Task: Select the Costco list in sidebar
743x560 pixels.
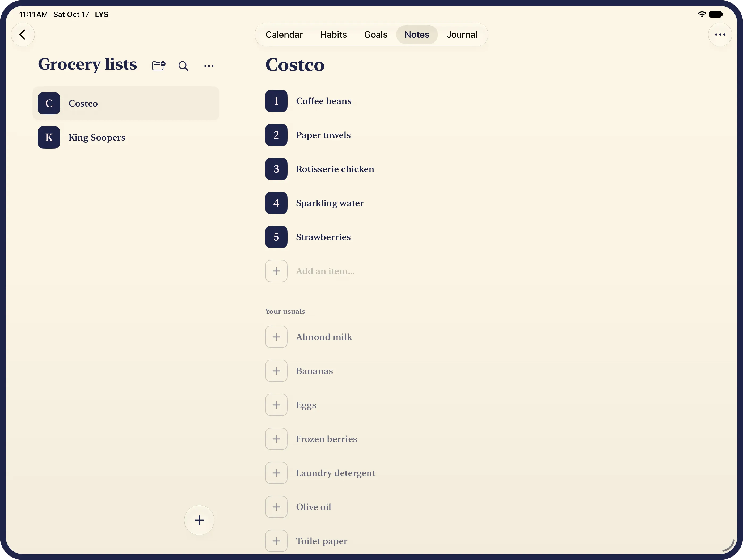Action: [126, 103]
